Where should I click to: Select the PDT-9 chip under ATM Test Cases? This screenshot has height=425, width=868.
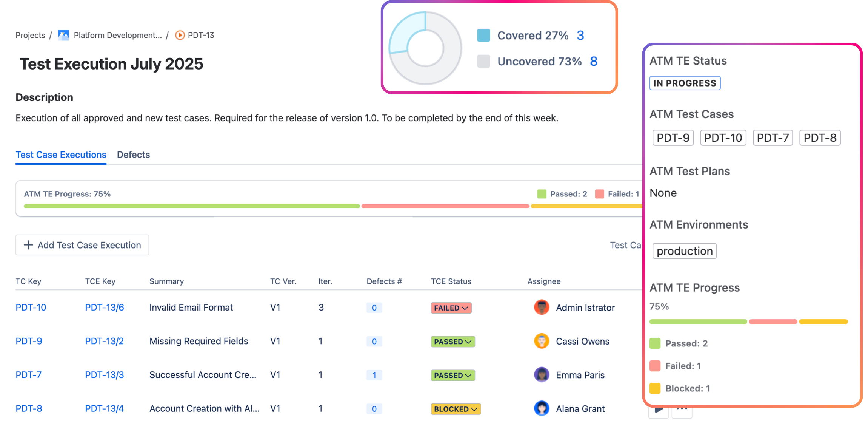(673, 138)
